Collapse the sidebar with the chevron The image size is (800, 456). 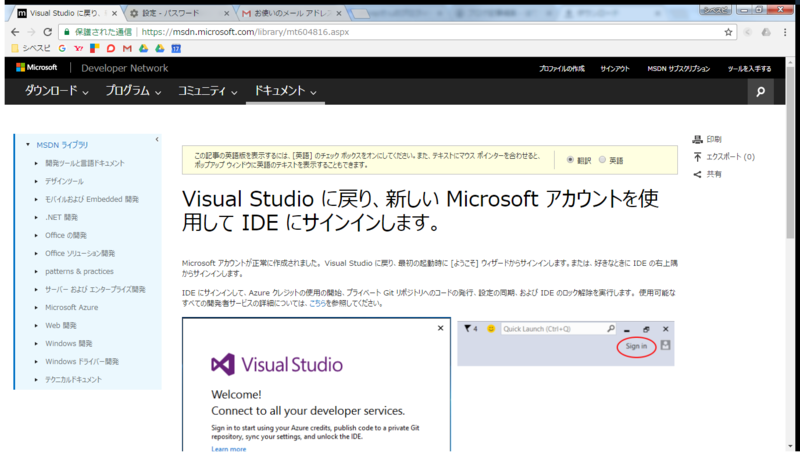(x=157, y=139)
